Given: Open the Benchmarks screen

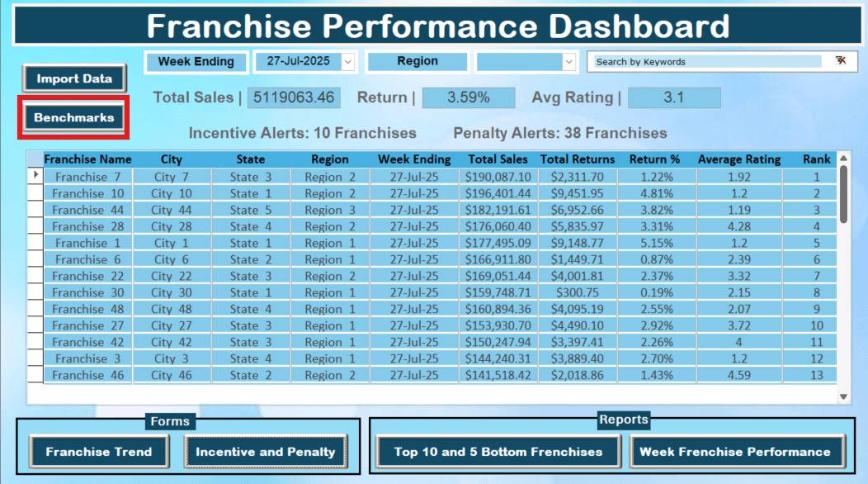Looking at the screenshot, I should click(73, 116).
